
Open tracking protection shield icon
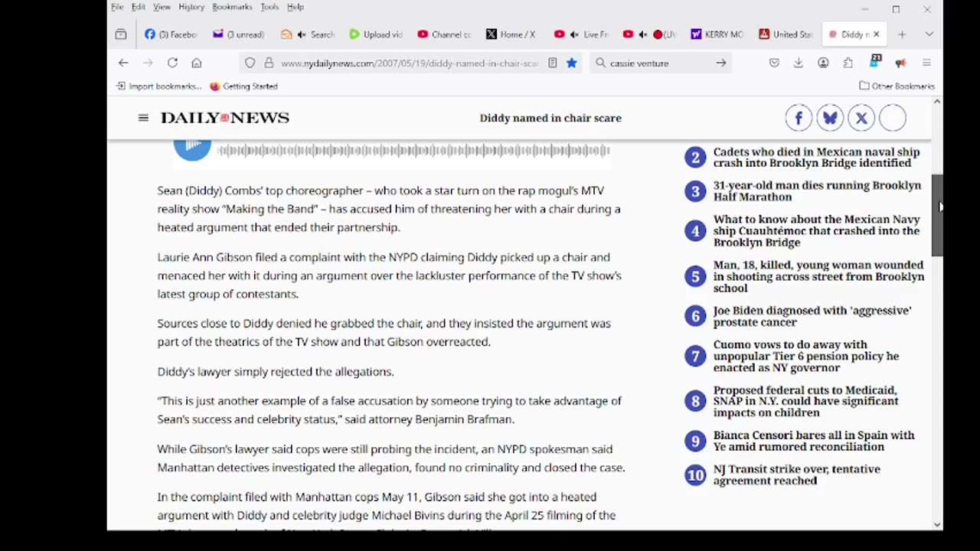250,63
